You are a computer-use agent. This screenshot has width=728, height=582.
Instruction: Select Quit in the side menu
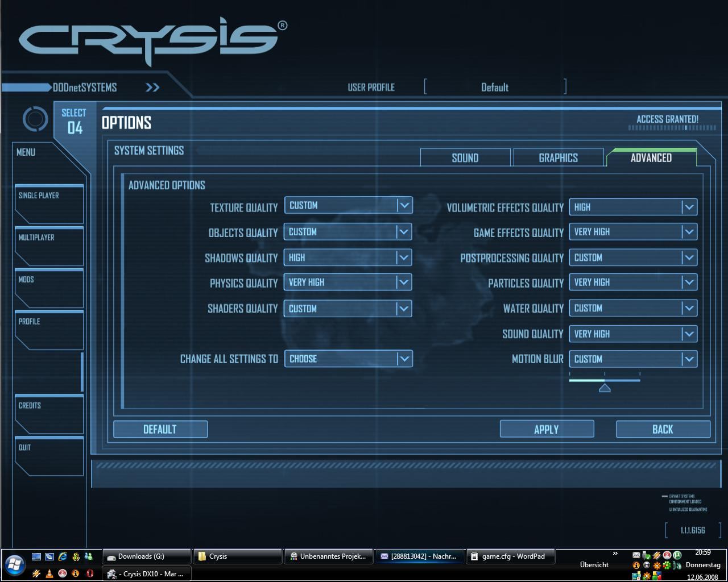(49, 456)
